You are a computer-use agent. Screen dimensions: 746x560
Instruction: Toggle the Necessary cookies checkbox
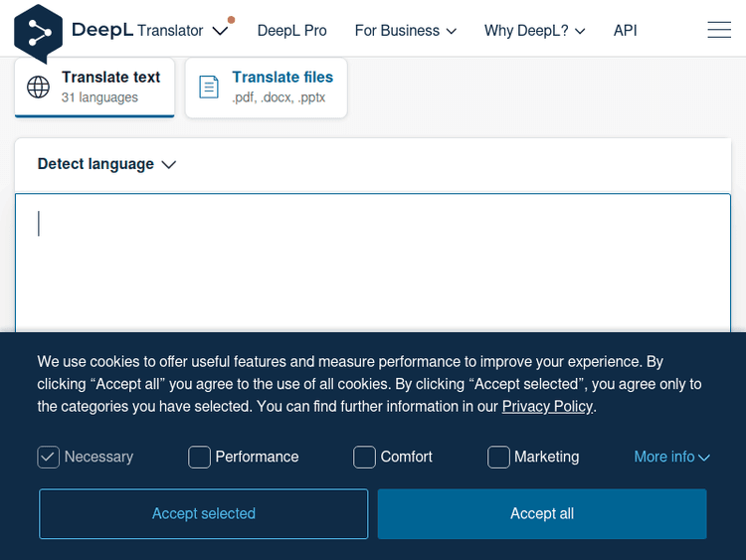[49, 457]
